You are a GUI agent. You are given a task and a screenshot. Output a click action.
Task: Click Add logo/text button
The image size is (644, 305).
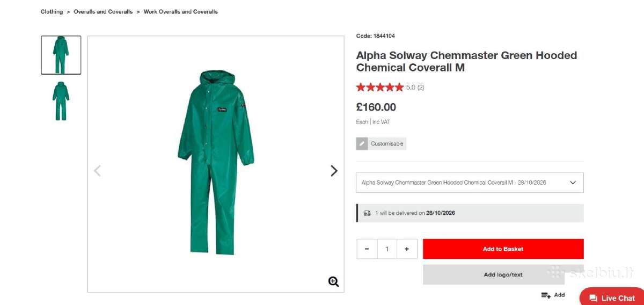coord(503,274)
